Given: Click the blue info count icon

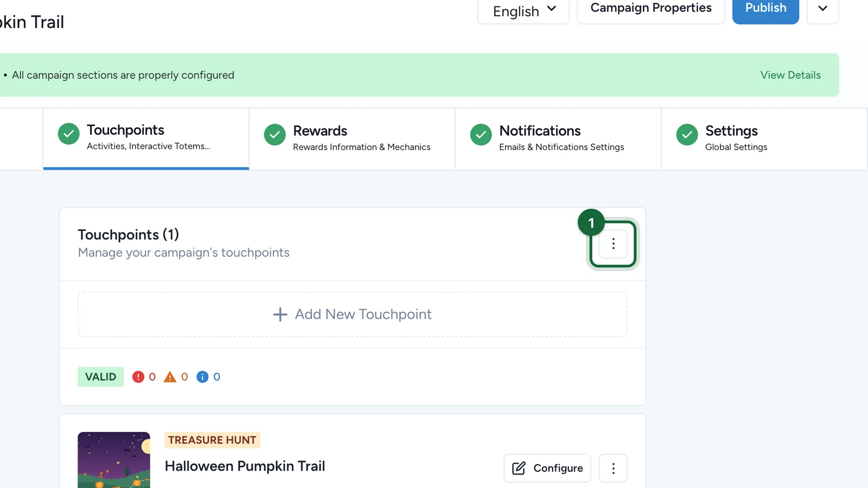Looking at the screenshot, I should pos(202,377).
